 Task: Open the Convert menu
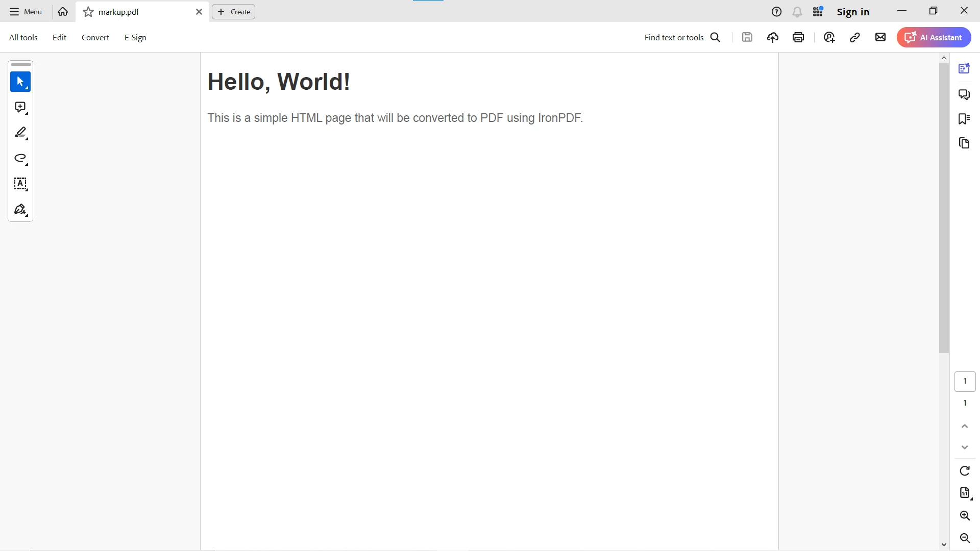tap(95, 37)
